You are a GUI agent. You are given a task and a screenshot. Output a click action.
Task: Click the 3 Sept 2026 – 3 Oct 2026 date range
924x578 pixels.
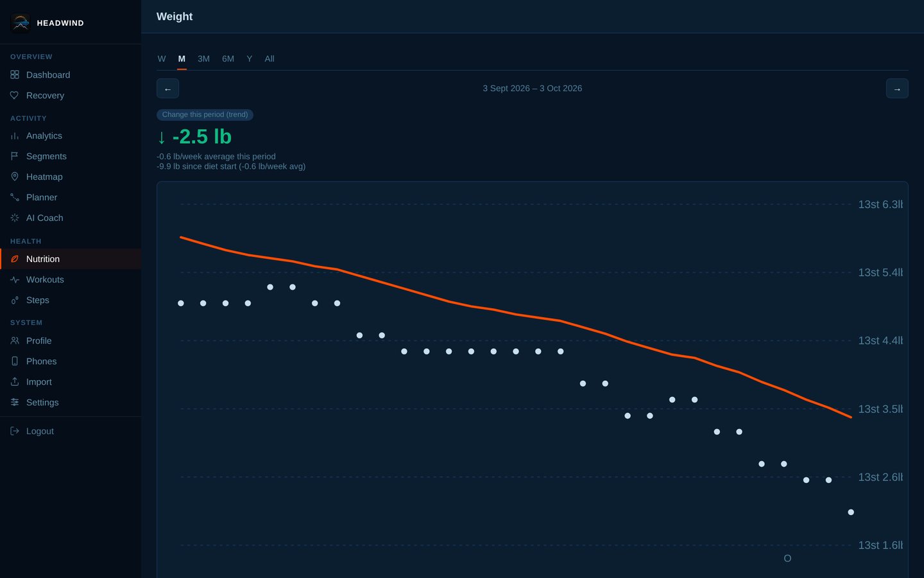533,89
